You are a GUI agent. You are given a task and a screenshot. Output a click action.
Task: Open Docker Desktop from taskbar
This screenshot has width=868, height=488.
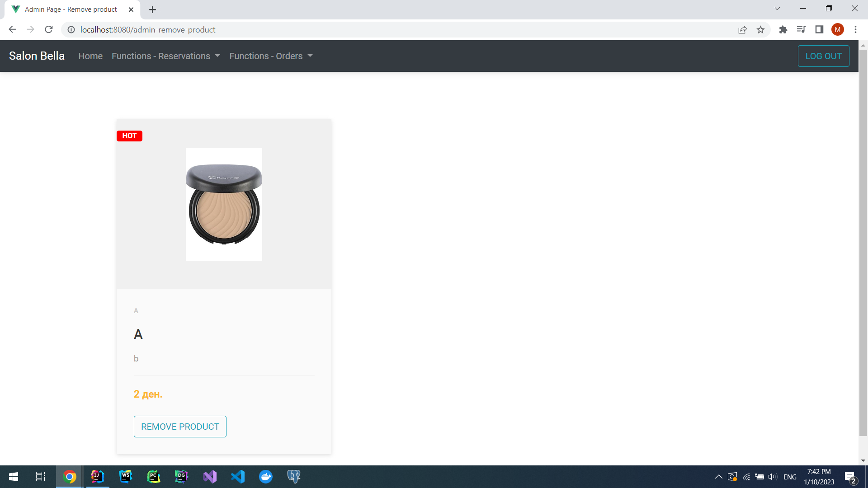[266, 477]
